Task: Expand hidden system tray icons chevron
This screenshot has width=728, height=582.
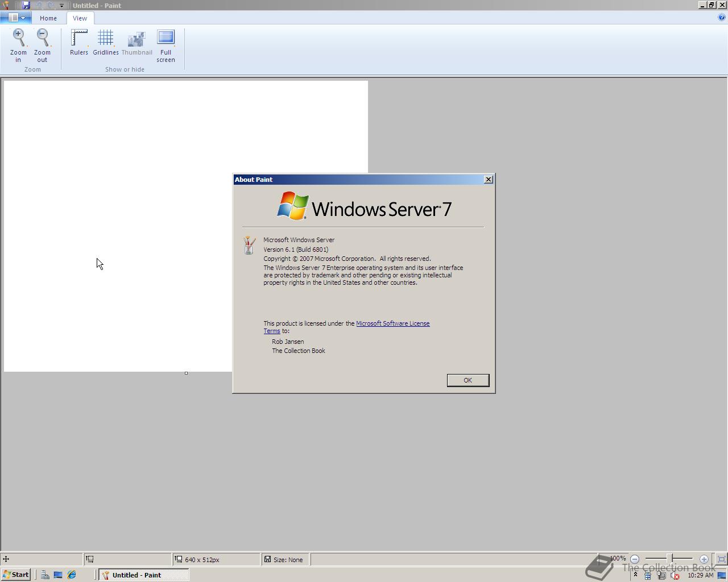Action: (635, 575)
